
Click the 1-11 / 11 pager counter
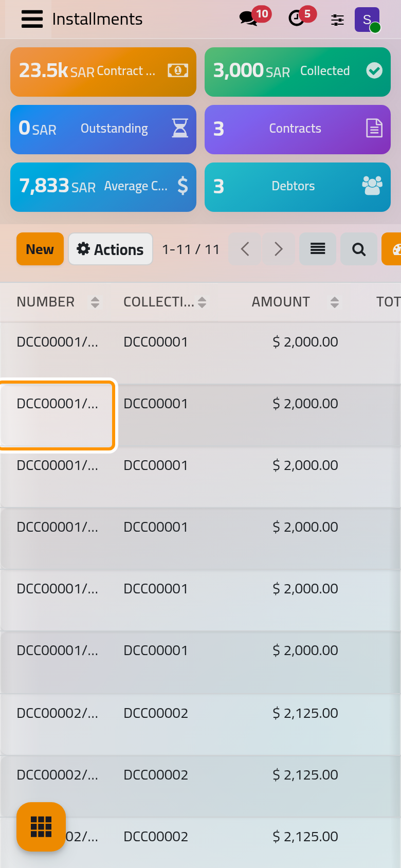tap(191, 249)
